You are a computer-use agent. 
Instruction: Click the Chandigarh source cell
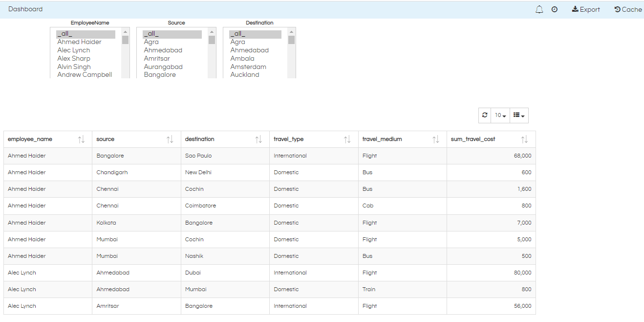pos(136,172)
